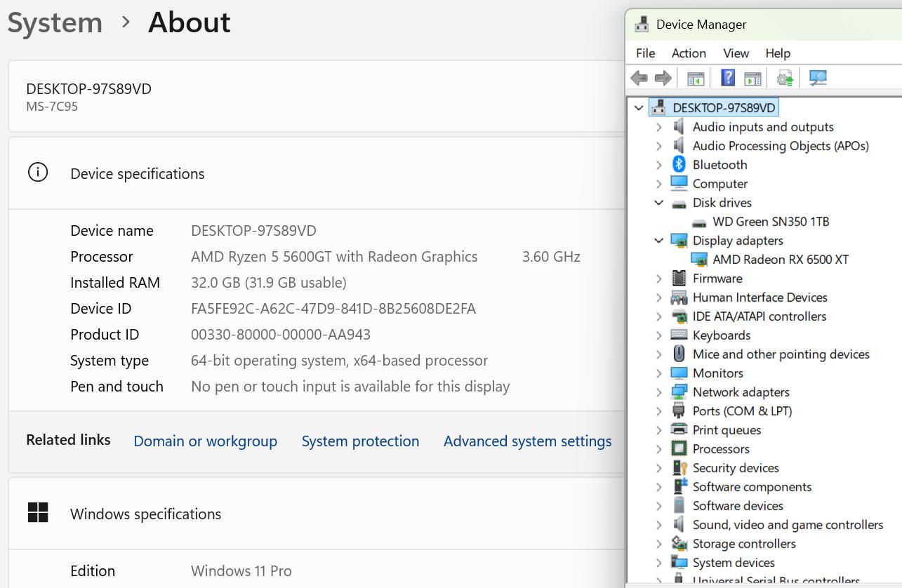Open the System protection link
This screenshot has width=902, height=588.
click(360, 441)
